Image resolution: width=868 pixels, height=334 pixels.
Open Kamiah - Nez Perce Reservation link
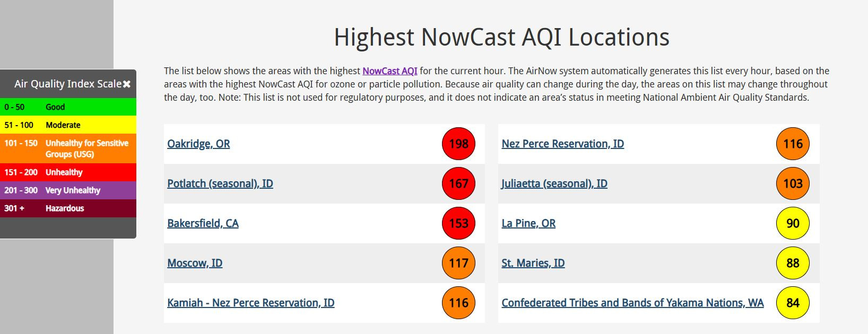click(x=251, y=303)
